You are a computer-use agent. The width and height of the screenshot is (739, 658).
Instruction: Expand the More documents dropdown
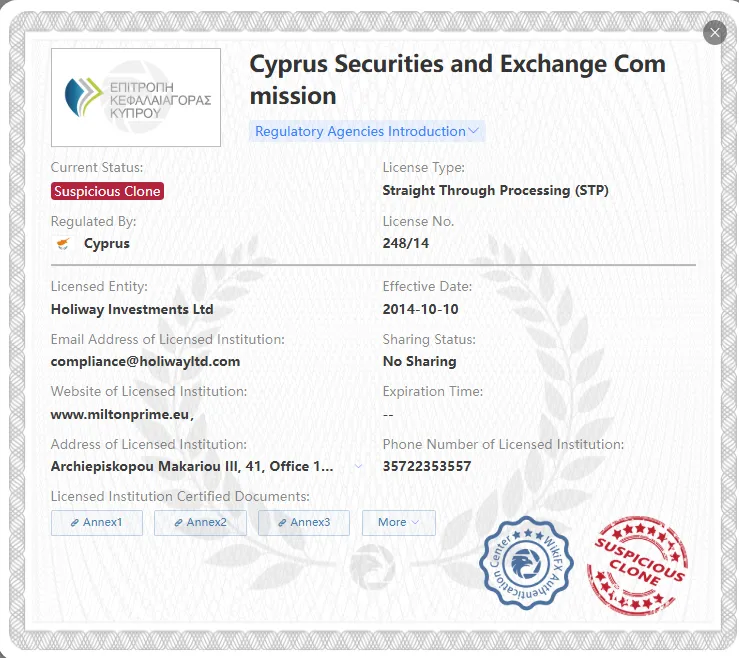[x=399, y=522]
